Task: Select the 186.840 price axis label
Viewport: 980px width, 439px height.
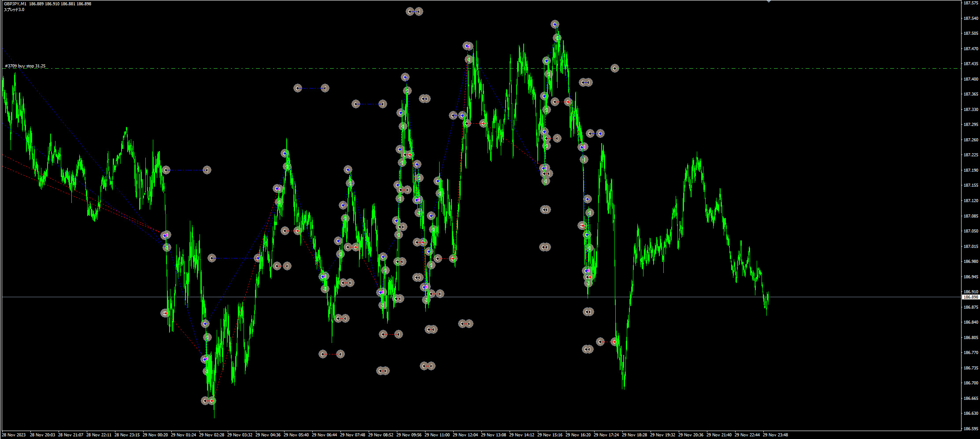Action: pos(970,322)
